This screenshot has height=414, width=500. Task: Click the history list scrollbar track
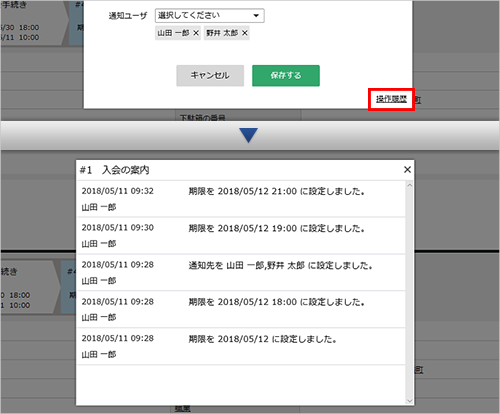[410, 293]
